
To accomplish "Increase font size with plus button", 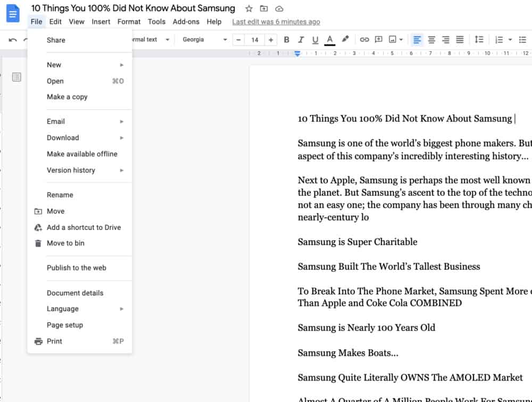I will pyautogui.click(x=271, y=40).
